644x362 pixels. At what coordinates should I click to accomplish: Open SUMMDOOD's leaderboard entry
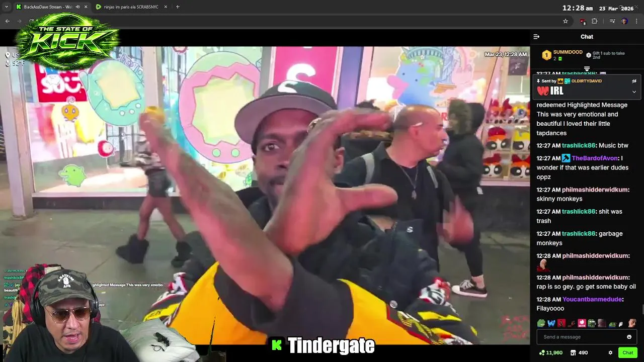click(562, 55)
